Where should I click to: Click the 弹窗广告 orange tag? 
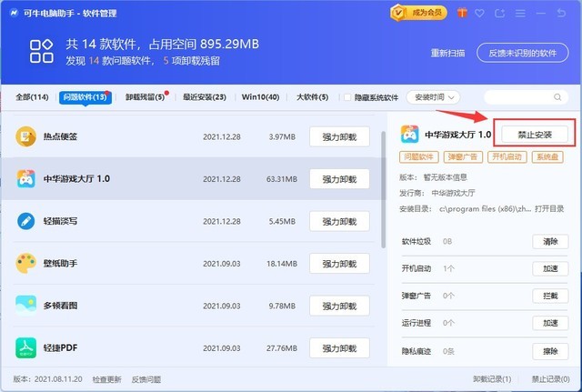[463, 157]
